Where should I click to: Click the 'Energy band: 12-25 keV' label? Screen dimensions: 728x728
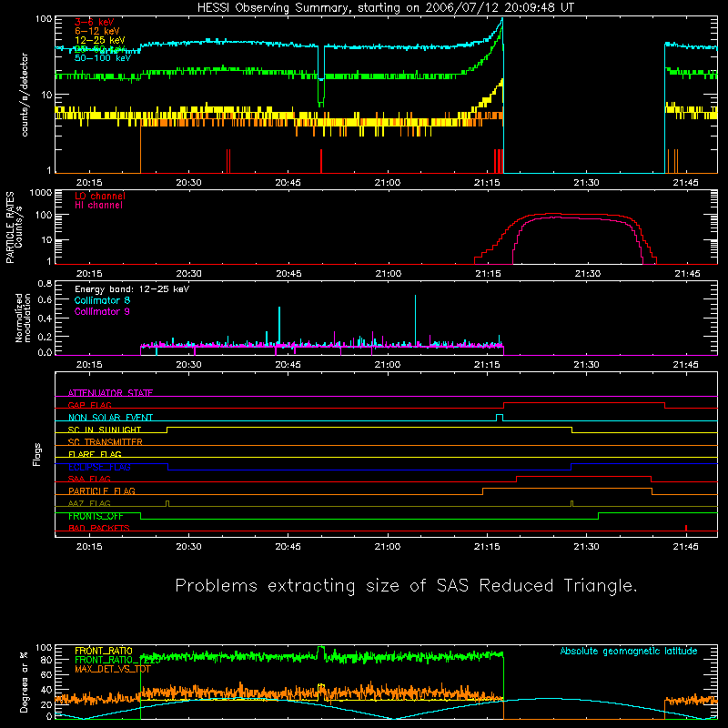click(132, 289)
